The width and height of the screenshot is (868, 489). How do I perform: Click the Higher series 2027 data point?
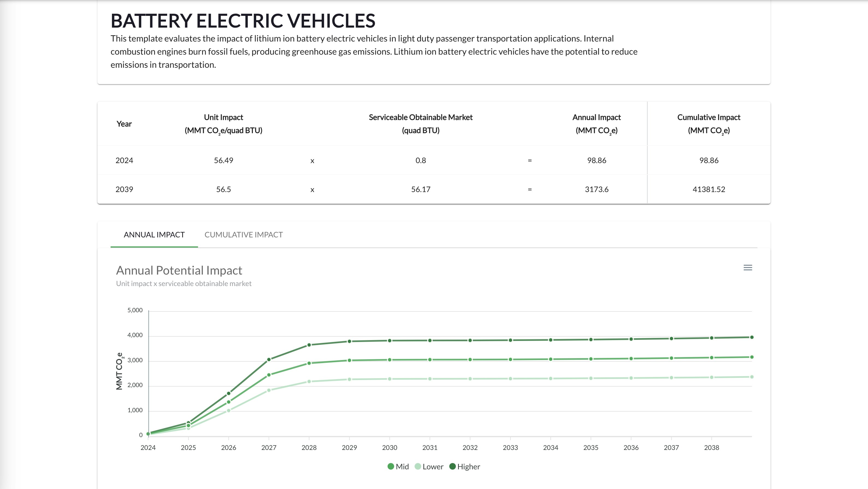click(269, 360)
